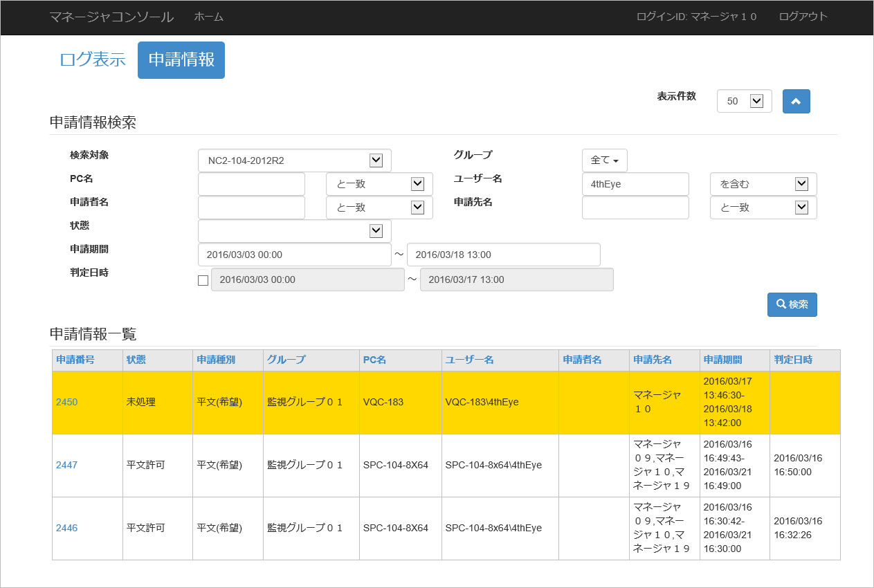This screenshot has height=588, width=874.
Task: Open the 検索対象 dropdown NC2-104-2012R2
Action: [295, 160]
